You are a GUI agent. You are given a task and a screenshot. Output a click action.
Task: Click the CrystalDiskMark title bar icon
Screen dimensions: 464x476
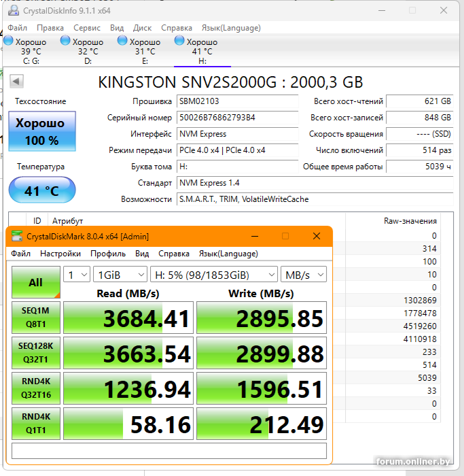point(17,236)
